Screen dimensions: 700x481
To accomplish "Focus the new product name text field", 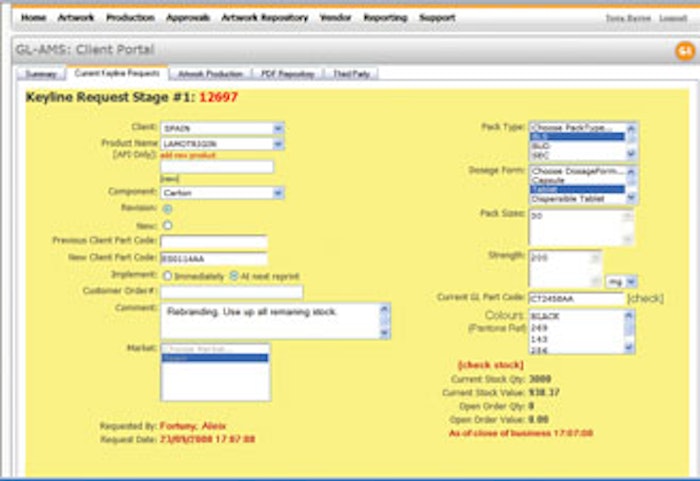I will click(x=217, y=167).
